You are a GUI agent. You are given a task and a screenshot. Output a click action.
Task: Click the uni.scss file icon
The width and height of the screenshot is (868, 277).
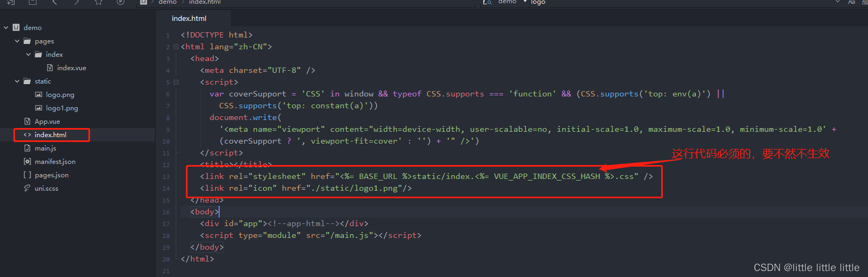(x=27, y=188)
